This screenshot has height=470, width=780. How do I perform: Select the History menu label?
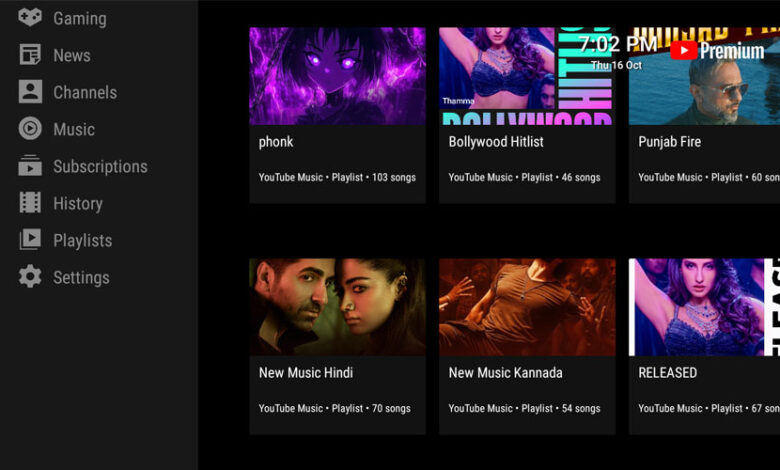(x=78, y=203)
